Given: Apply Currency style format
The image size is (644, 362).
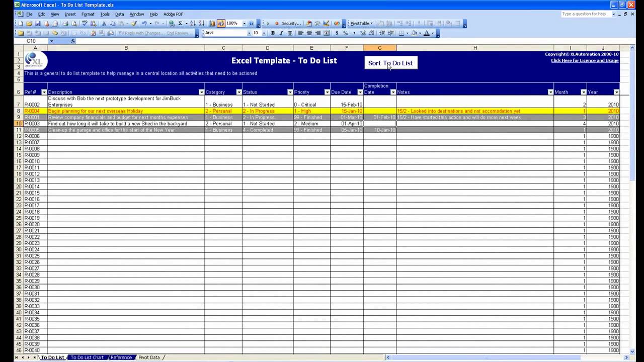Looking at the screenshot, I should [337, 33].
